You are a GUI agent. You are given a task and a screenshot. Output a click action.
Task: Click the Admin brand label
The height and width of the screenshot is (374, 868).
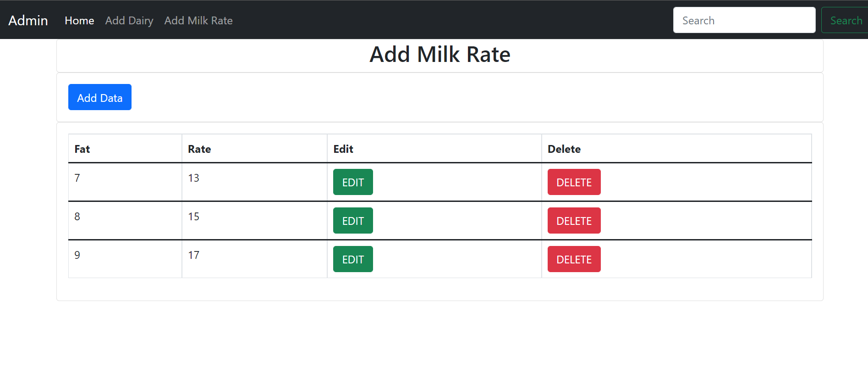[x=28, y=20]
